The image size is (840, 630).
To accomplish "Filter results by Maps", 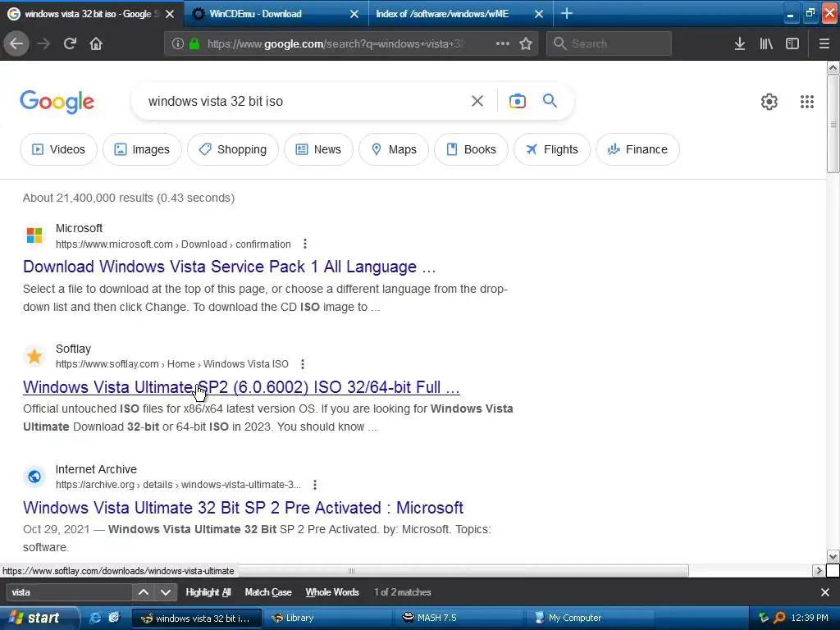I will (x=393, y=149).
